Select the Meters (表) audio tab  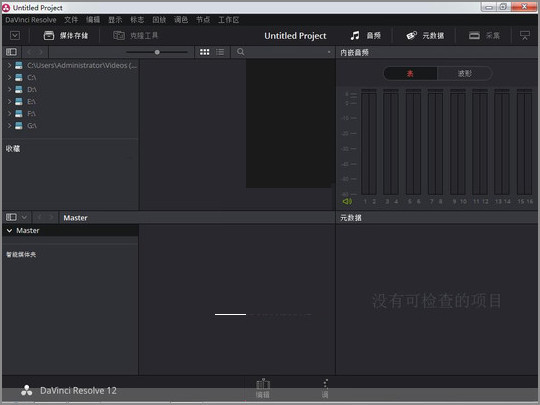410,73
